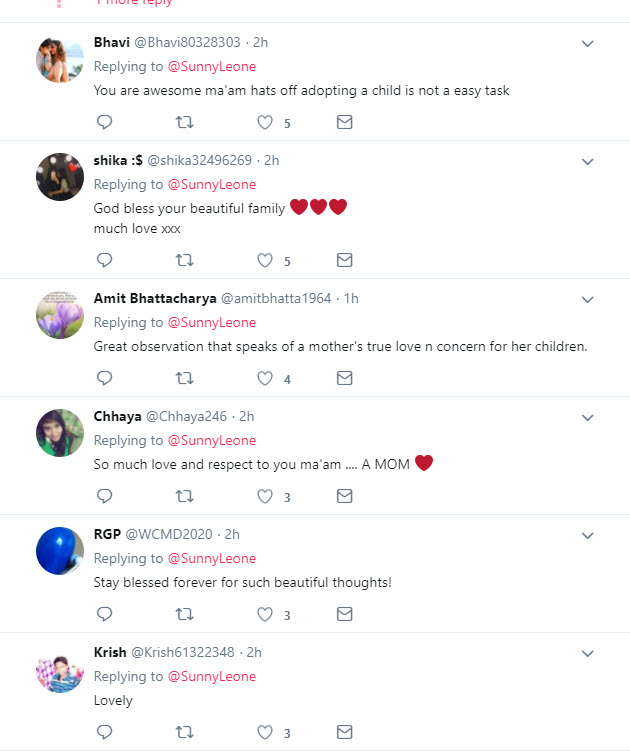Screen dimensions: 630x751
Task: View shika's profile picture
Action: point(59,177)
